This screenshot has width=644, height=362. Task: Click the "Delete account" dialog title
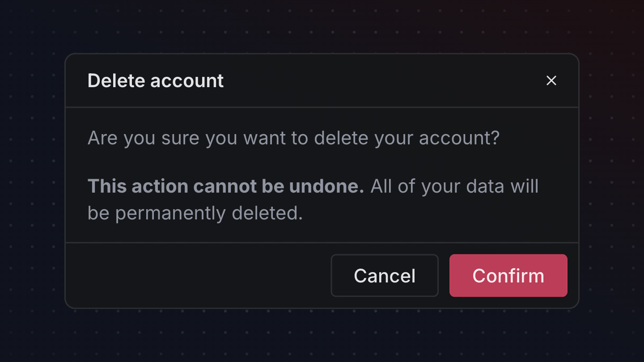[156, 80]
